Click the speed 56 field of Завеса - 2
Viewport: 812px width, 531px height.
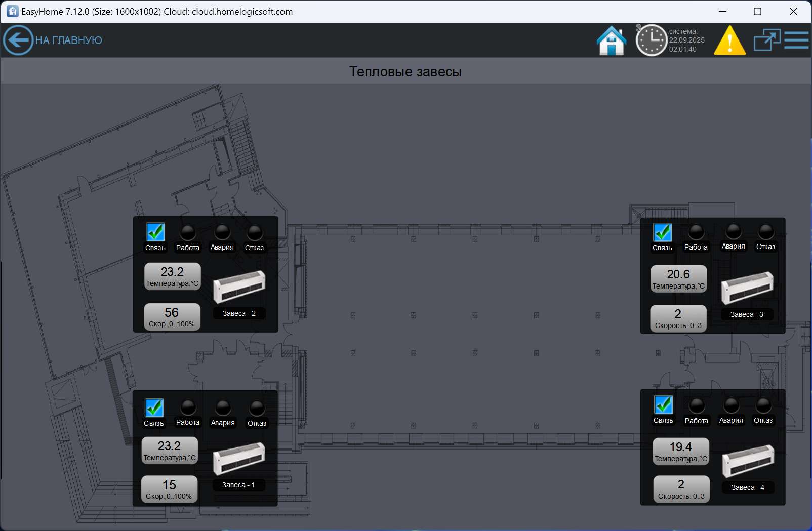pos(172,317)
